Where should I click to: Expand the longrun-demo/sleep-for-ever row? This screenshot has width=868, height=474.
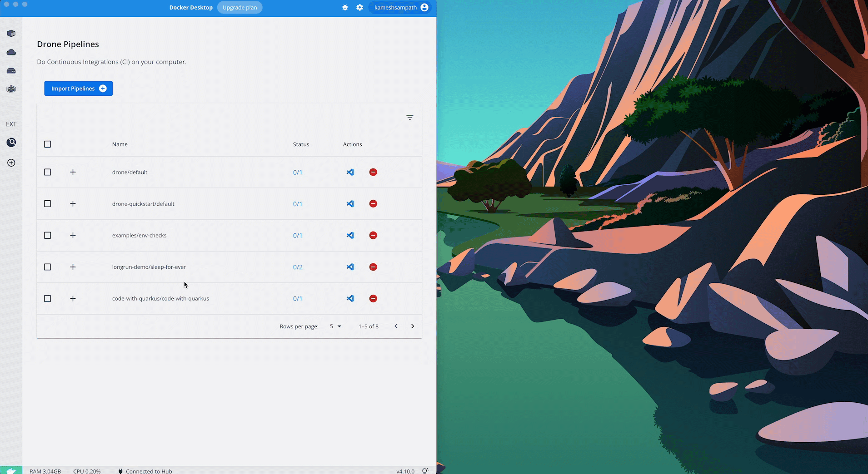73,267
